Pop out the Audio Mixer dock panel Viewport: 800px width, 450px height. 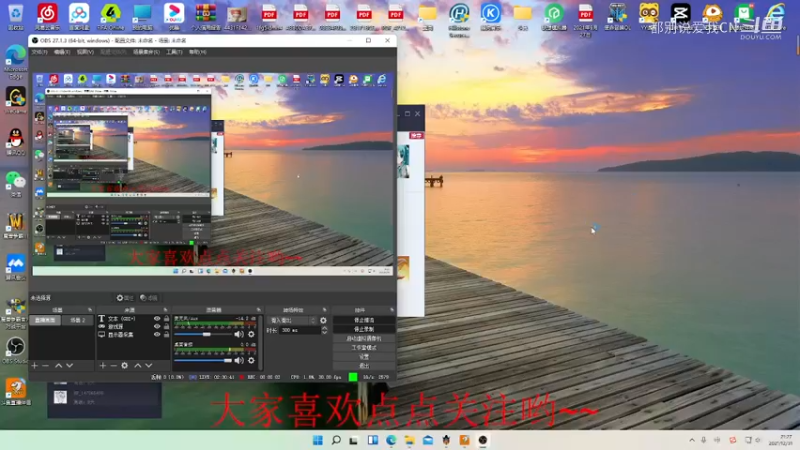pos(259,310)
